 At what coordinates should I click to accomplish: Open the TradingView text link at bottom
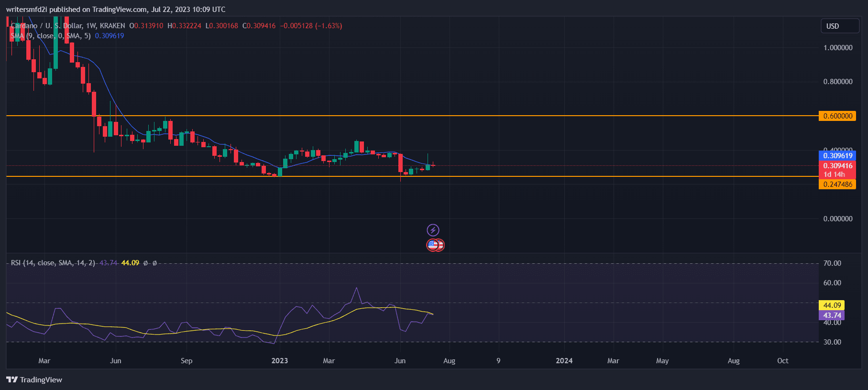(41, 379)
